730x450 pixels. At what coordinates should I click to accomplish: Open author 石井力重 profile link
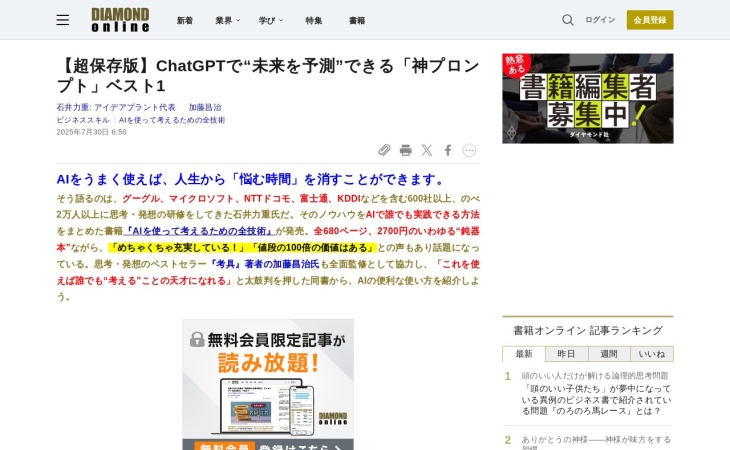coord(116,107)
